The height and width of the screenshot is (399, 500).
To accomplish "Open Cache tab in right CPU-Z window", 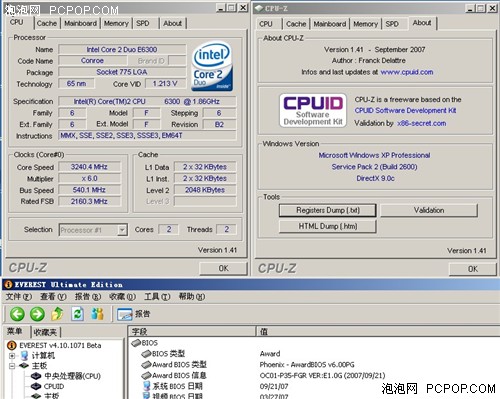I will click(x=296, y=24).
